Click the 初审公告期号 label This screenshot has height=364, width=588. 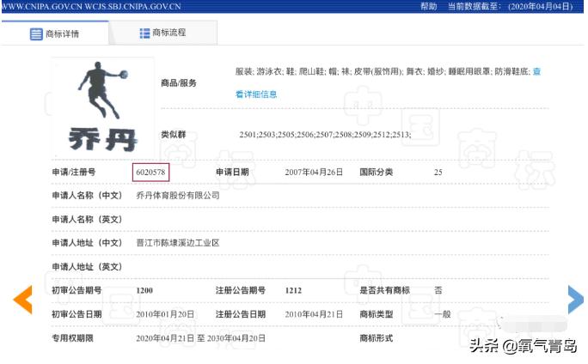(77, 291)
